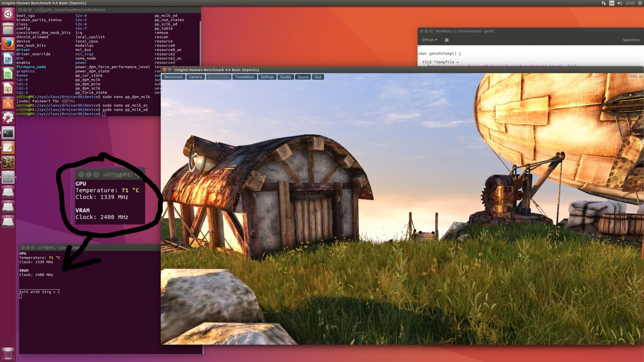Click 'local_cpulist' in the terminal listing

(x=90, y=37)
